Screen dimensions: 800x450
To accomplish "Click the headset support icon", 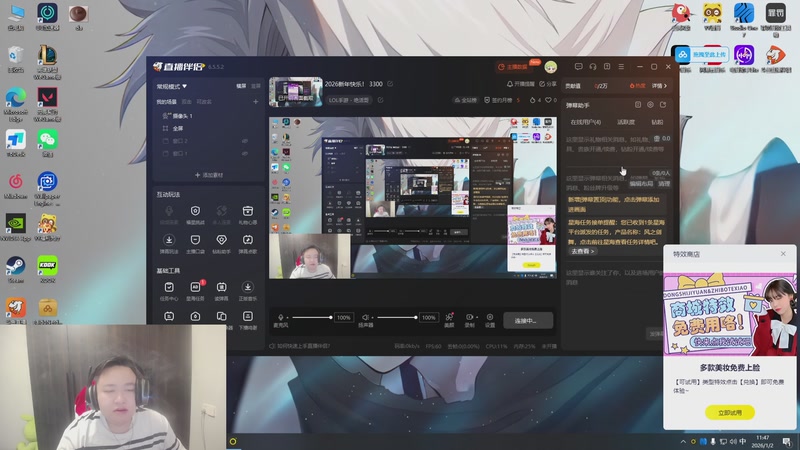I will point(593,66).
